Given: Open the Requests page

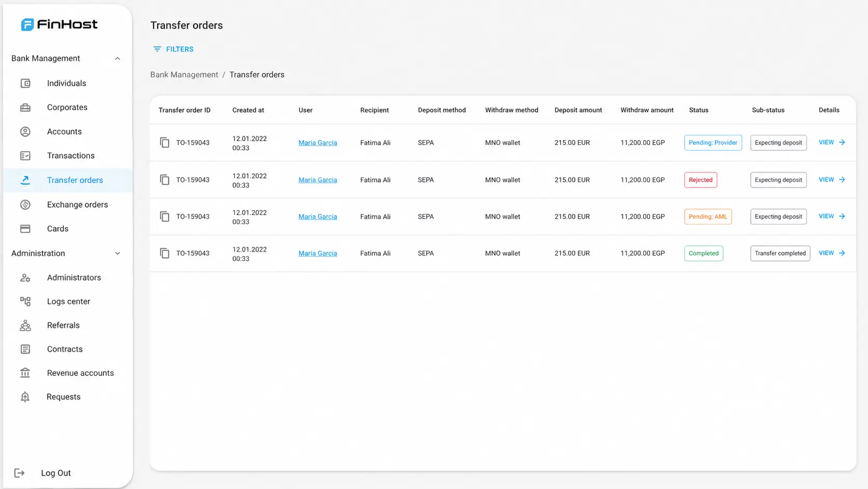Looking at the screenshot, I should click(x=67, y=397).
